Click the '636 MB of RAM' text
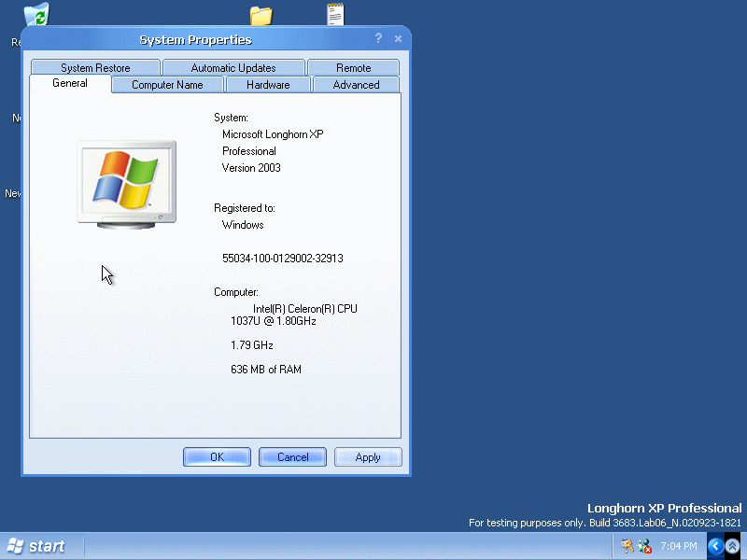The width and height of the screenshot is (747, 560). [266, 369]
